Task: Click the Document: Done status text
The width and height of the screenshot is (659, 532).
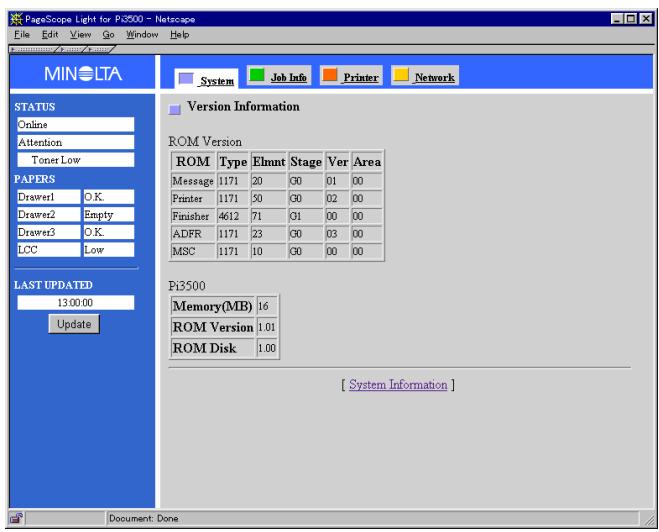Action: [x=143, y=518]
